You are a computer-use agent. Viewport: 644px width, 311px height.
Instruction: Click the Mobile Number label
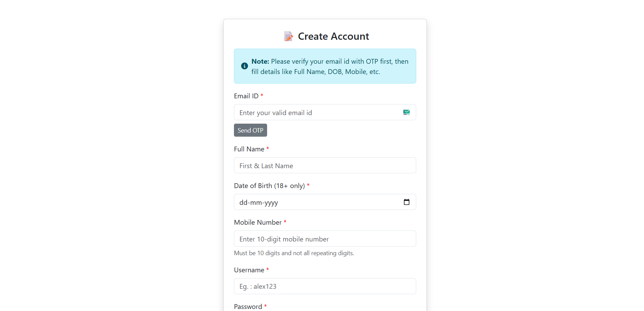258,222
